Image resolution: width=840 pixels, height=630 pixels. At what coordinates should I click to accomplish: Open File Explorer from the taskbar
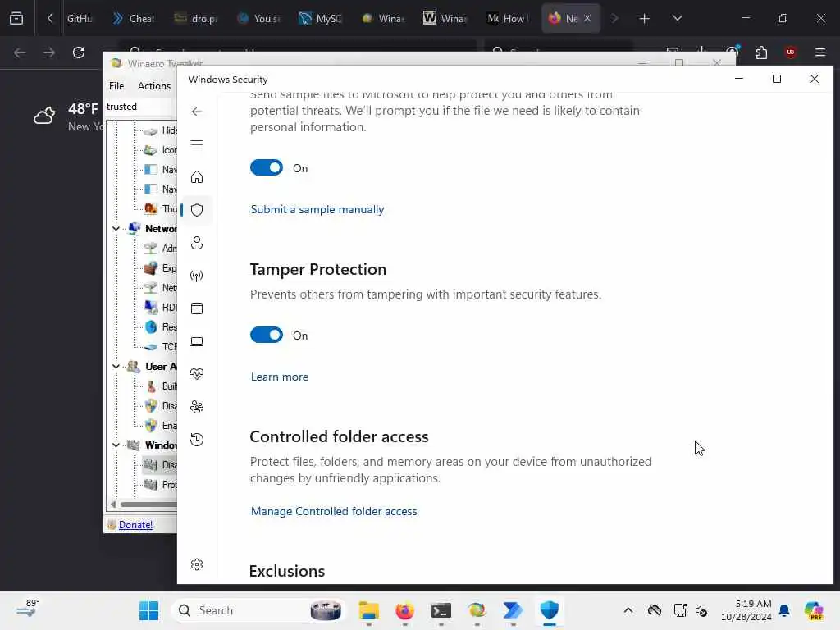(x=368, y=610)
